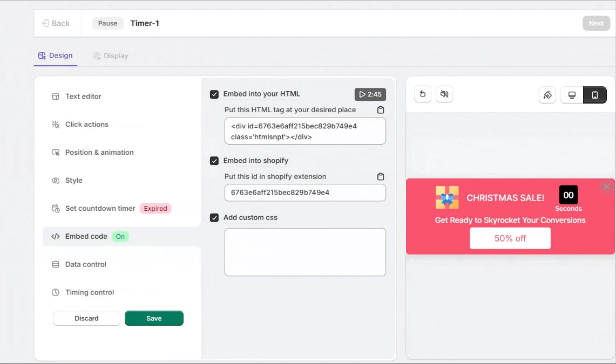This screenshot has height=364, width=616.
Task: Click the countdown timer clock icon
Action: coord(56,208)
